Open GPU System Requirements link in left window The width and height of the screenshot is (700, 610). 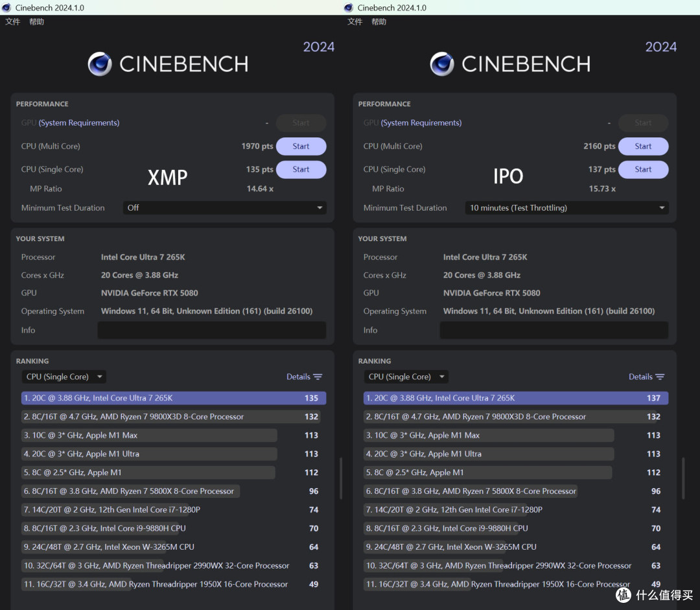pyautogui.click(x=79, y=123)
